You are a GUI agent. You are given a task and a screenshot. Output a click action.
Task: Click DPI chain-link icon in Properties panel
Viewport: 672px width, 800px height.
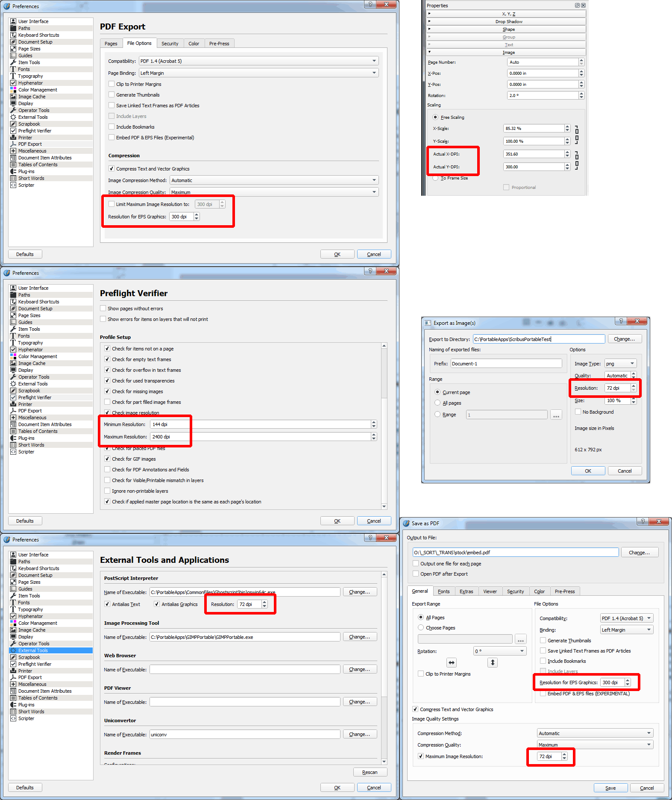[577, 160]
